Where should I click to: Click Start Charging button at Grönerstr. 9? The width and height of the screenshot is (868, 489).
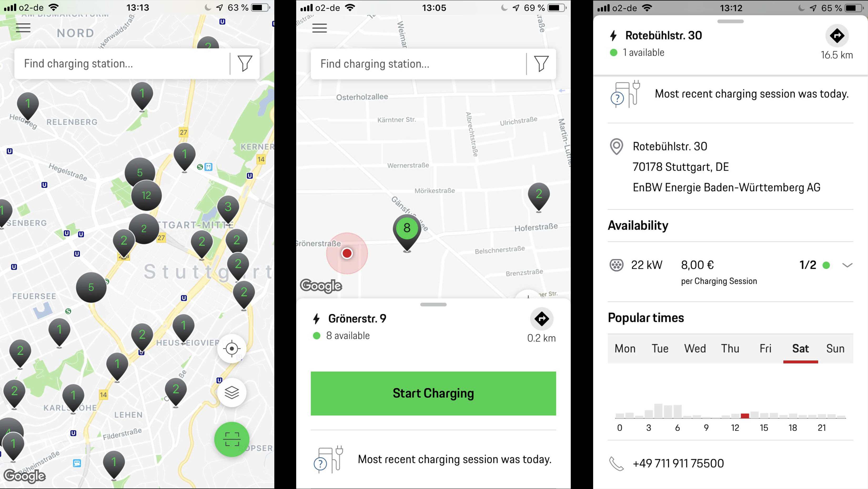(x=433, y=393)
